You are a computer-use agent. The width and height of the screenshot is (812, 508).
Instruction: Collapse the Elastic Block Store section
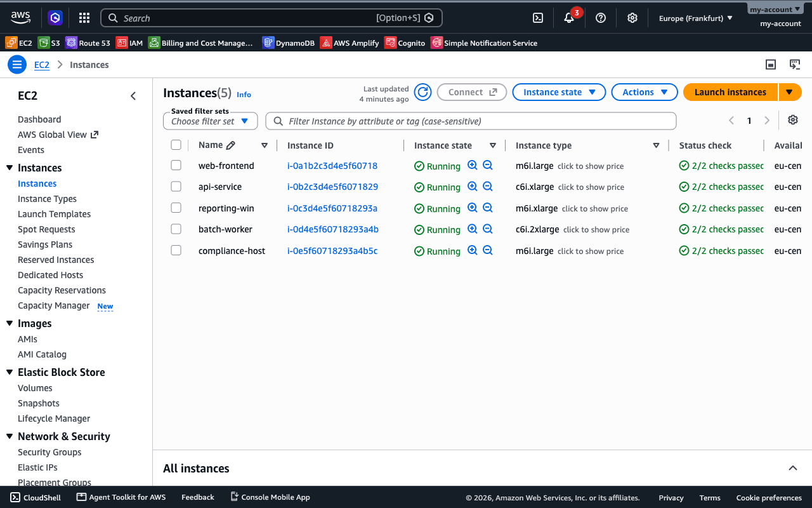10,372
